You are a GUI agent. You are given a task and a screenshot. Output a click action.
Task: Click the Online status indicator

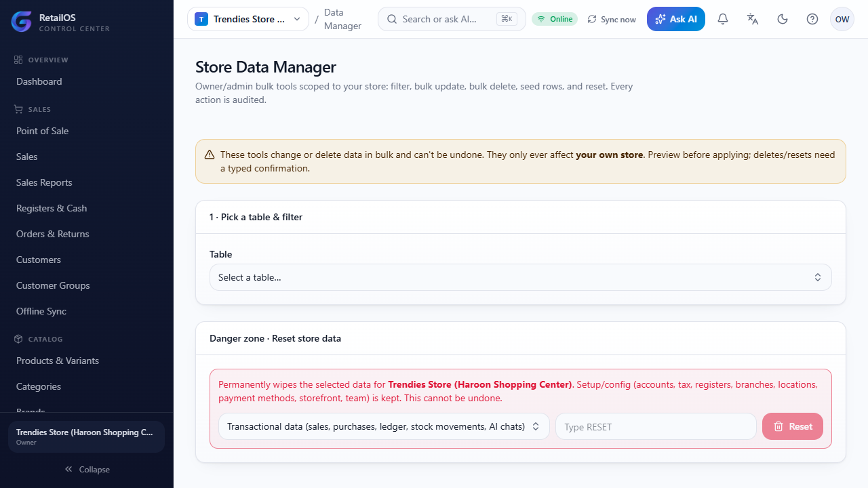tap(555, 19)
